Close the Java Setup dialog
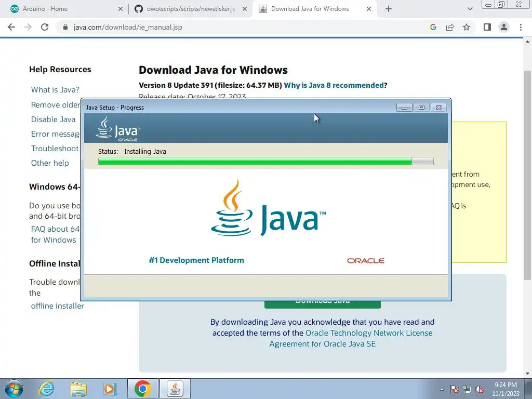Screen dimensions: 532x399 click(x=438, y=107)
